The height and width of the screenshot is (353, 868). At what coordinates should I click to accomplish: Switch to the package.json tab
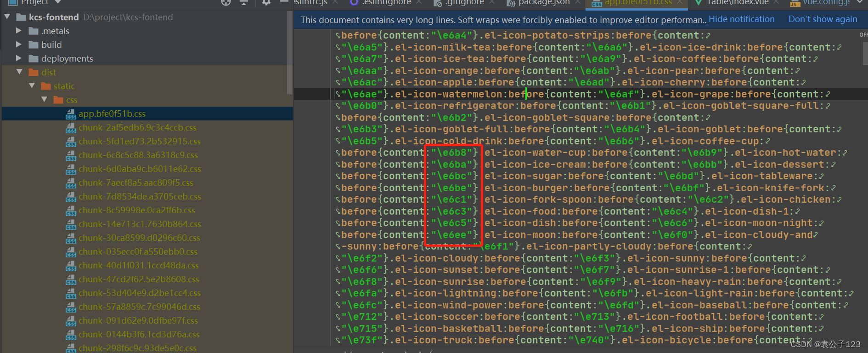pyautogui.click(x=543, y=2)
